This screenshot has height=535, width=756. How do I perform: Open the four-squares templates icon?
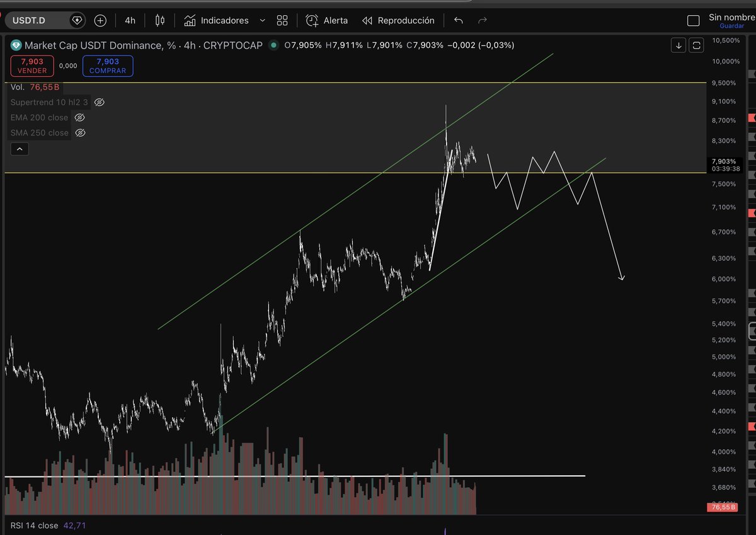coord(282,20)
